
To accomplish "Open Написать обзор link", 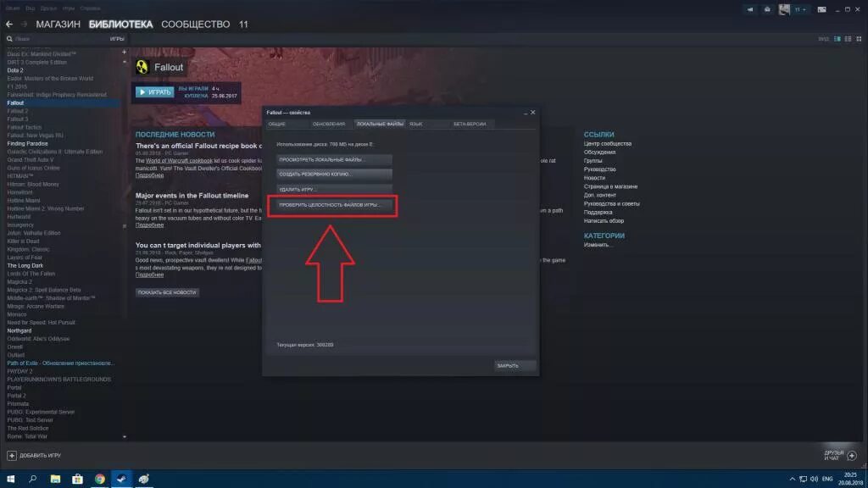I will 604,221.
